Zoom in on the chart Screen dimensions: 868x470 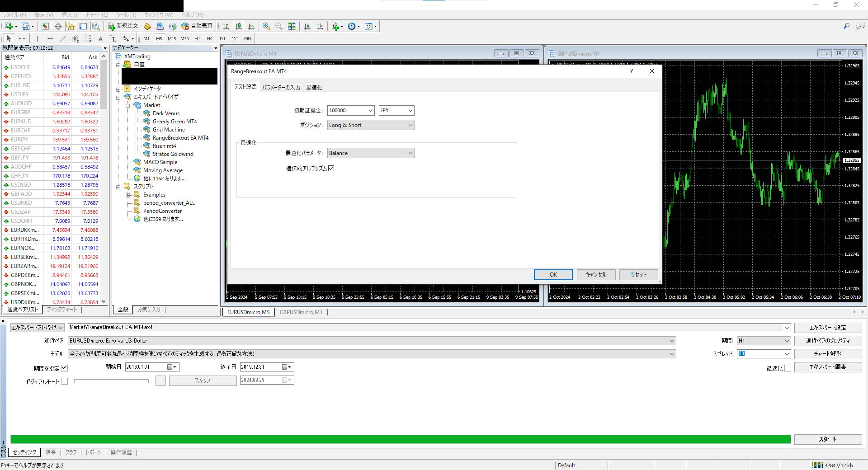tap(266, 26)
